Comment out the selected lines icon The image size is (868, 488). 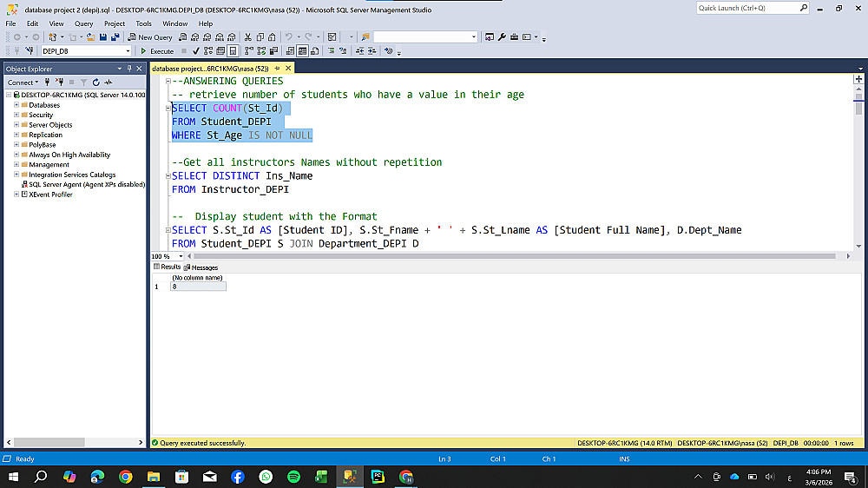tap(331, 51)
